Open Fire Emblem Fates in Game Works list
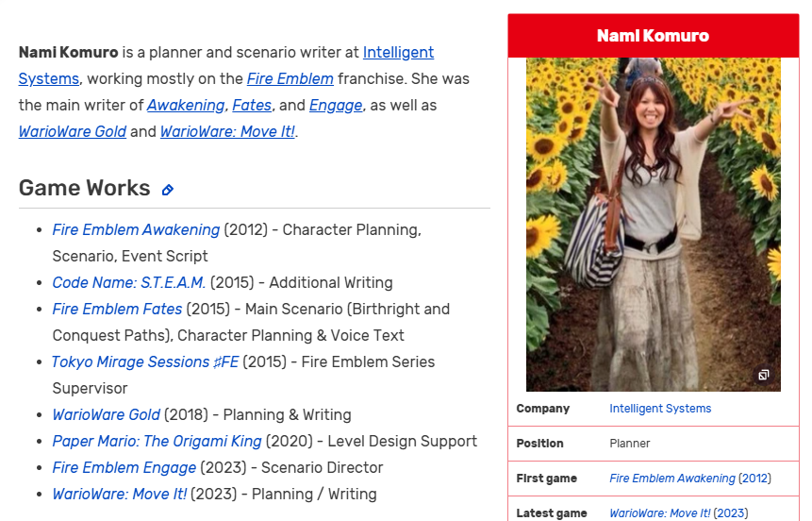 [x=117, y=309]
